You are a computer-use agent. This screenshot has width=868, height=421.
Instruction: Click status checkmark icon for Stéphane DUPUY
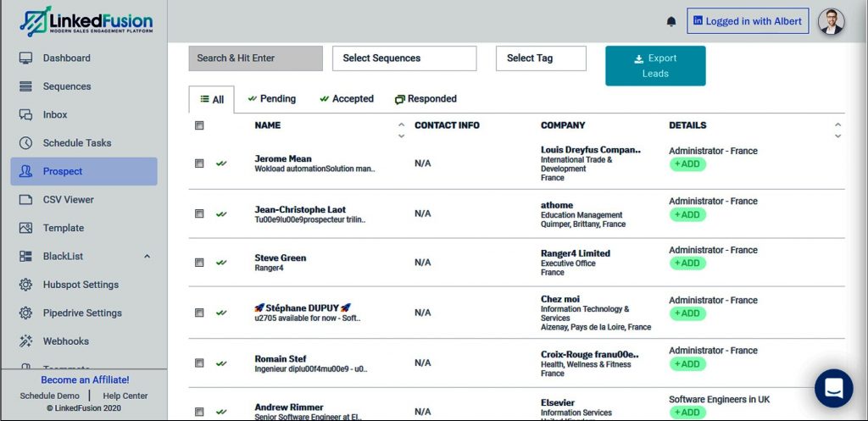point(221,313)
